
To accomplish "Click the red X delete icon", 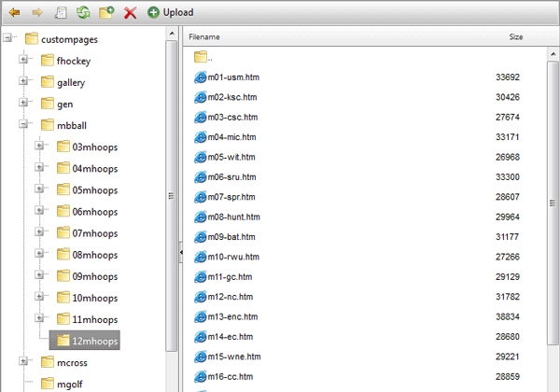I will [130, 13].
